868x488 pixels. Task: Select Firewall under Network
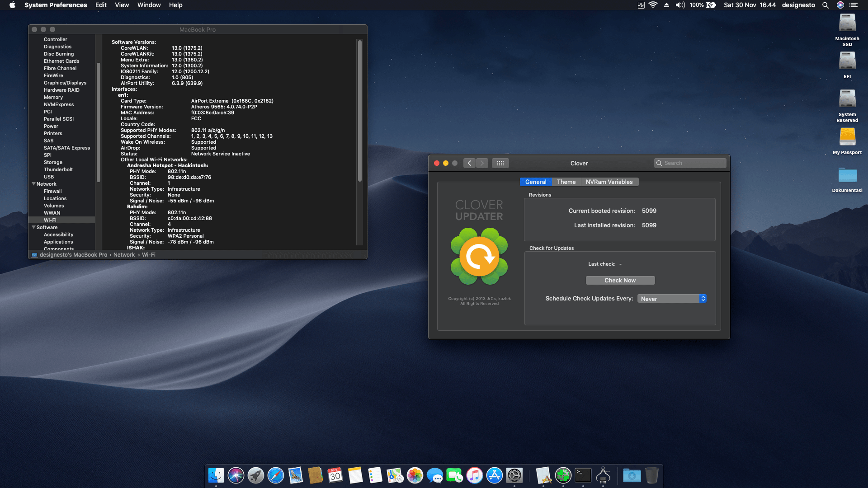(x=52, y=191)
